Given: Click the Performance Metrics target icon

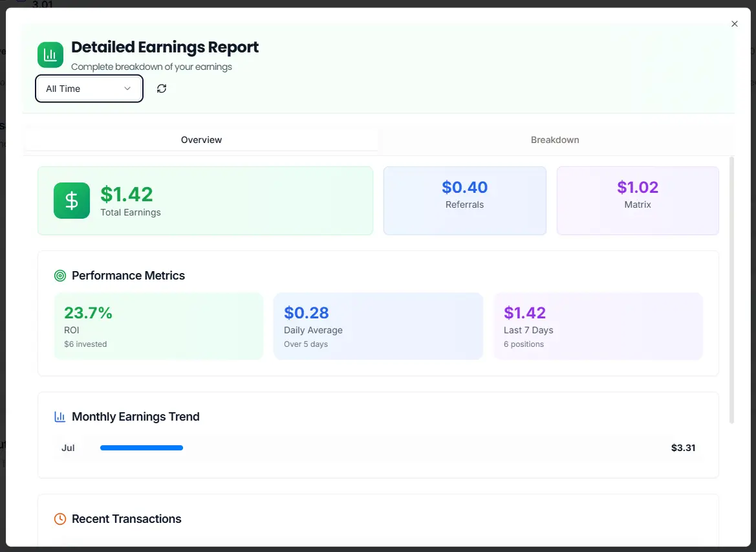Looking at the screenshot, I should pyautogui.click(x=59, y=276).
